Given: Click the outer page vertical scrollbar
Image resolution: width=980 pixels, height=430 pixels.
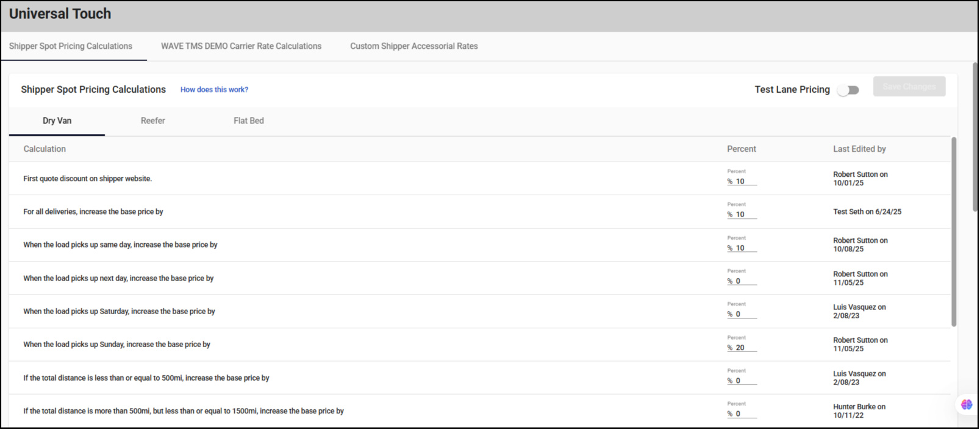Looking at the screenshot, I should pos(975,136).
